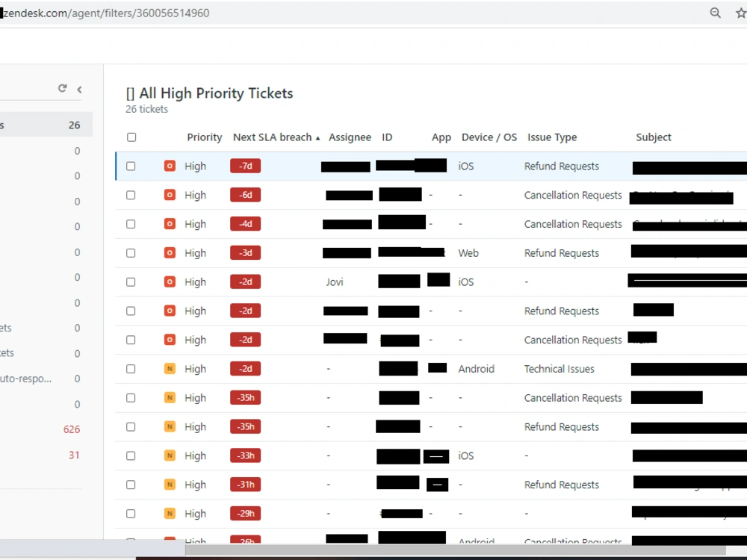The width and height of the screenshot is (747, 560).
Task: Sort by Device / OS column header
Action: (489, 137)
